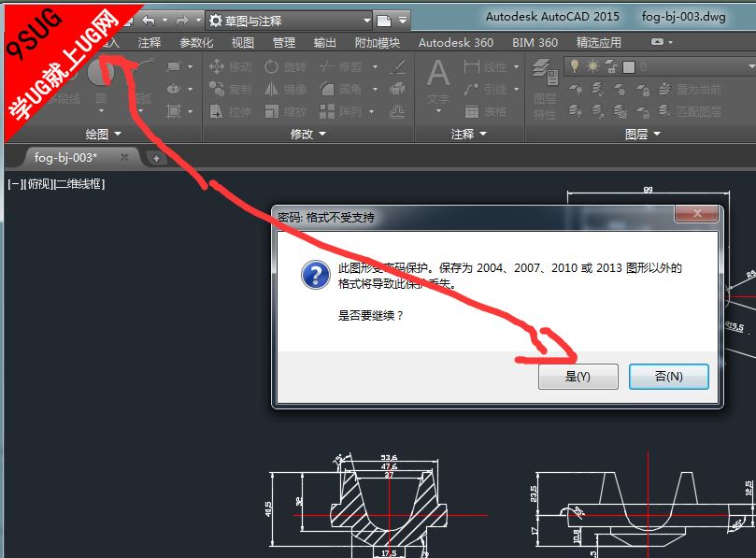Click 是(Y) to continue saving
Image resolution: width=756 pixels, height=558 pixels.
[578, 376]
